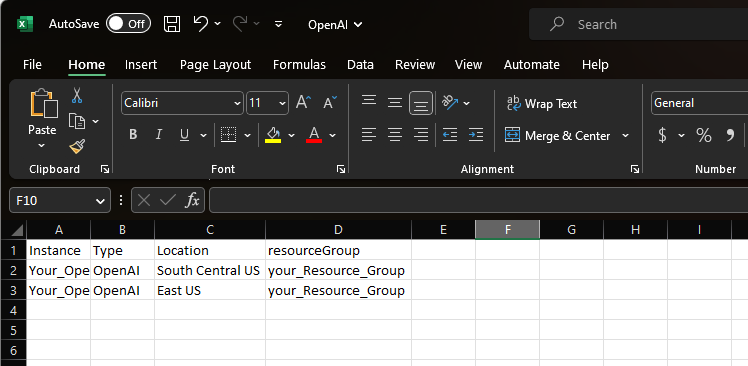Open the Automate tab
This screenshot has width=748, height=366.
pyautogui.click(x=531, y=64)
